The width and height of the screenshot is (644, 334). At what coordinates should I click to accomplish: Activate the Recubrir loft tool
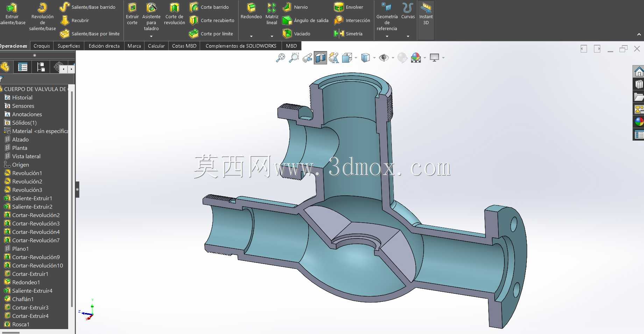click(x=75, y=20)
